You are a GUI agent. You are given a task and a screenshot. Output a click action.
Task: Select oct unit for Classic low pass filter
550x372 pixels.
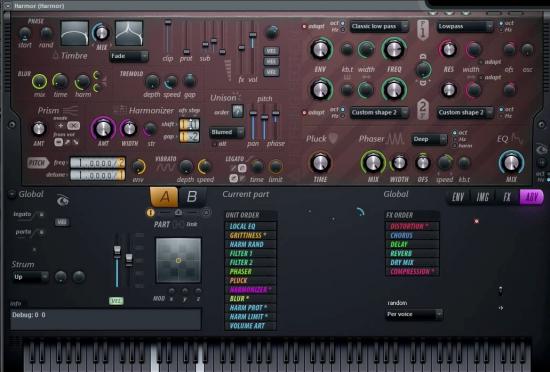click(343, 23)
